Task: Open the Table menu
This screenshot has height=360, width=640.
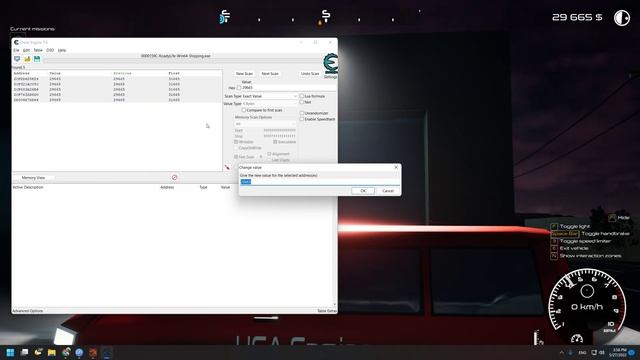Action: pos(38,50)
